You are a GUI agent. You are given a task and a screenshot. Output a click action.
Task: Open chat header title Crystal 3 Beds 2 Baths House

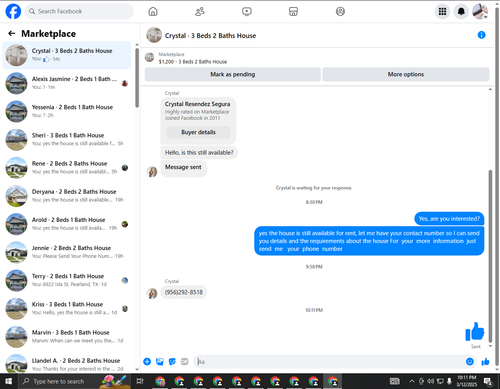pyautogui.click(x=210, y=36)
